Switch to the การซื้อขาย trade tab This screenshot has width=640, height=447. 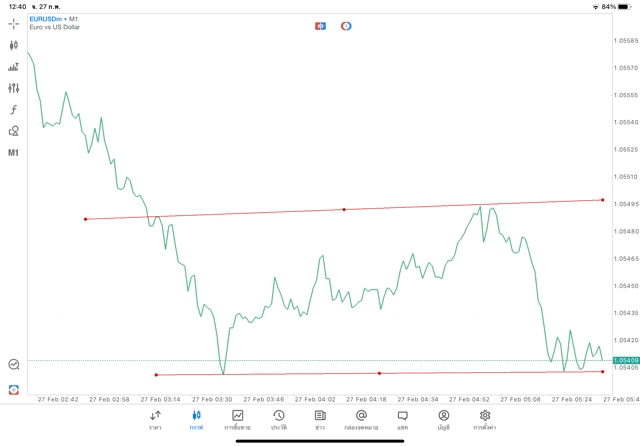(x=237, y=419)
